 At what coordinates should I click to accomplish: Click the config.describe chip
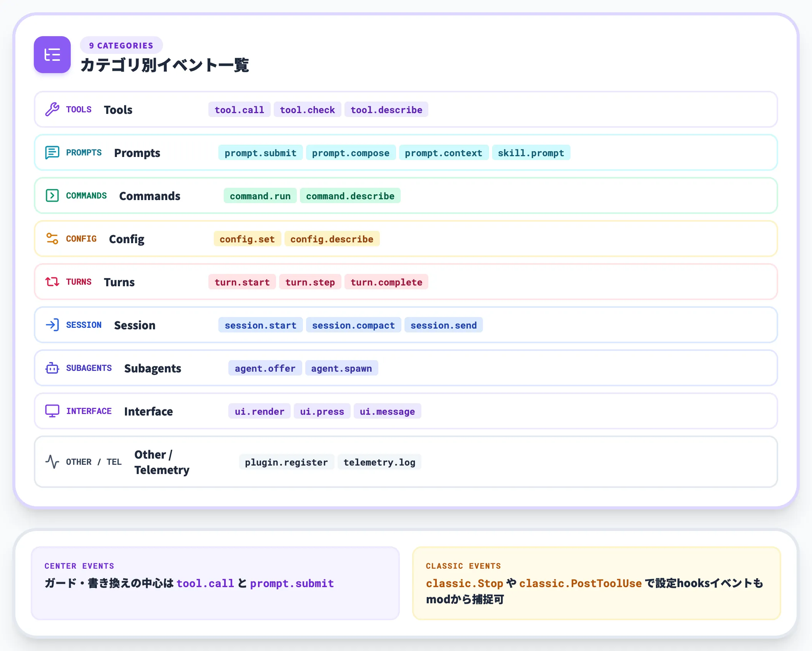pyautogui.click(x=332, y=239)
